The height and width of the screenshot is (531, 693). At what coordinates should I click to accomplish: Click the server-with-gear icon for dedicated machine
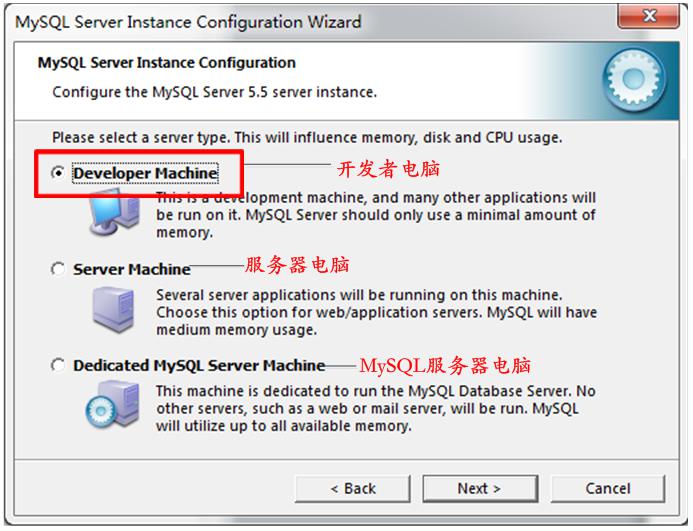pos(113,405)
